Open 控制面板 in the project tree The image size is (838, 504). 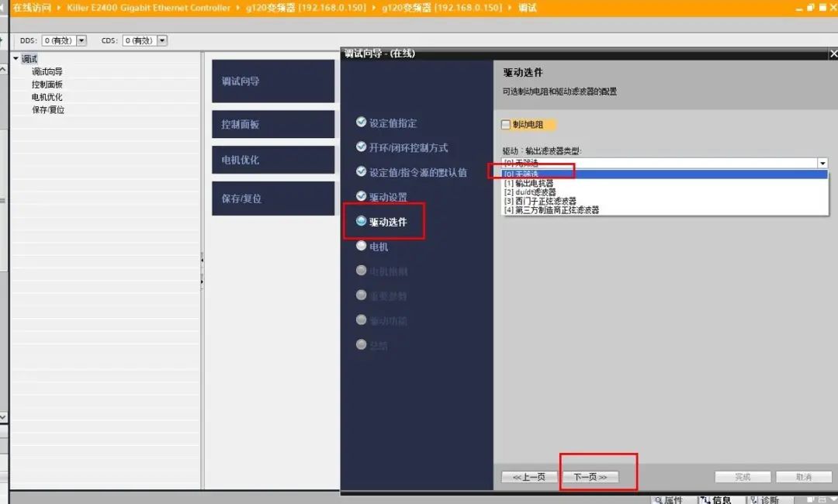(x=47, y=85)
